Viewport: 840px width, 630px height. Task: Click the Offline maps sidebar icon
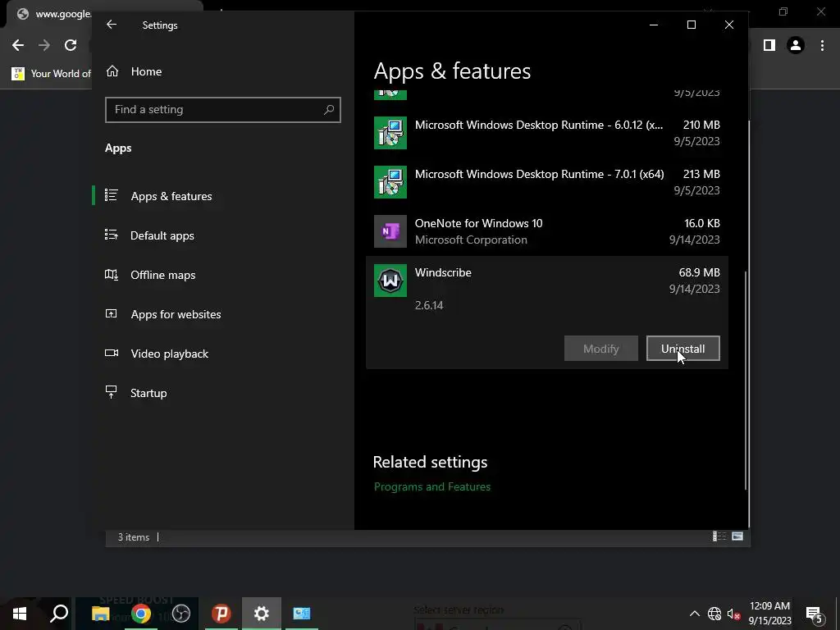pos(112,274)
